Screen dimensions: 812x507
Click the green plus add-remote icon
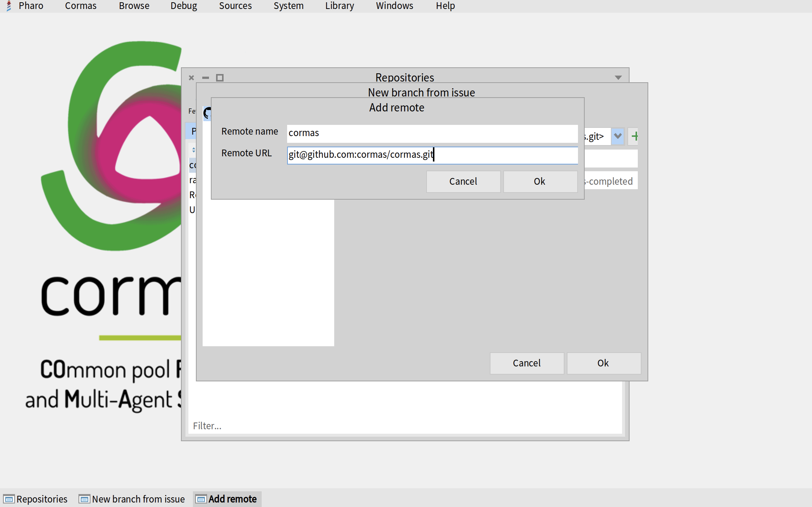pos(634,136)
